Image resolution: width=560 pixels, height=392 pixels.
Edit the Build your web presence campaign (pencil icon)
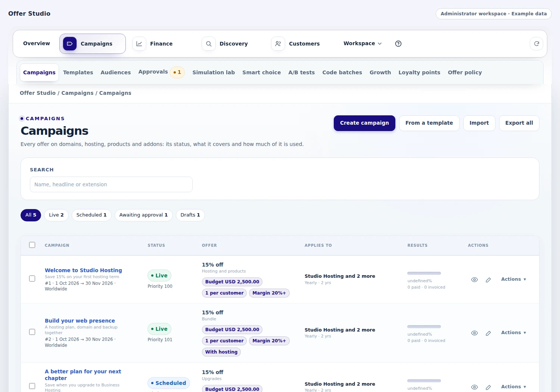click(x=488, y=333)
